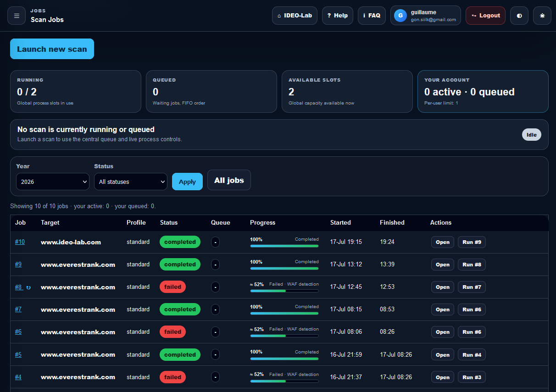
Task: Open the Help page
Action: click(x=338, y=16)
